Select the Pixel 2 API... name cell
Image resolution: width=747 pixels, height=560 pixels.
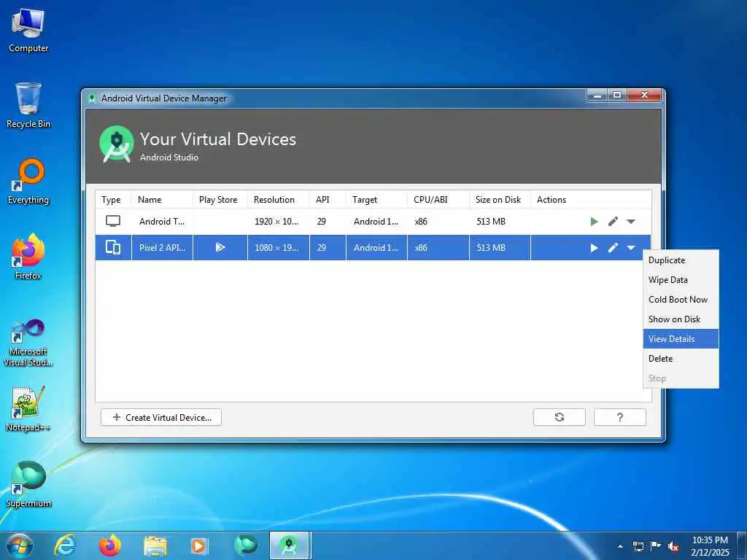click(162, 248)
